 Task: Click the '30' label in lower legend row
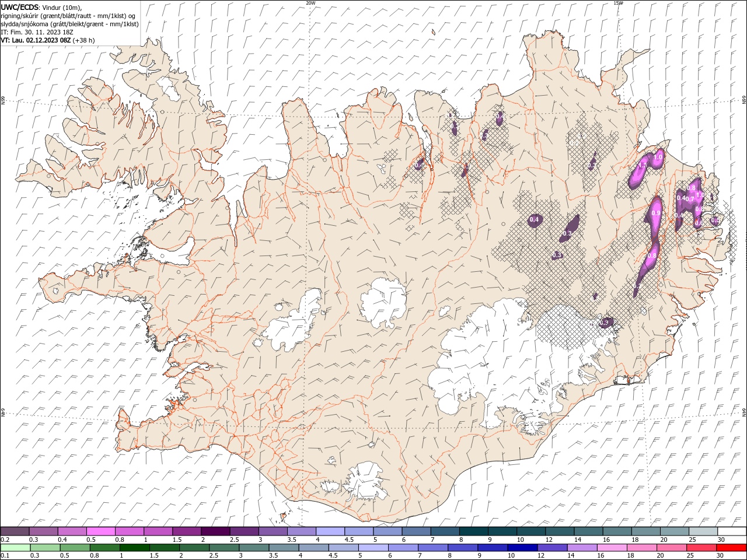click(x=721, y=556)
